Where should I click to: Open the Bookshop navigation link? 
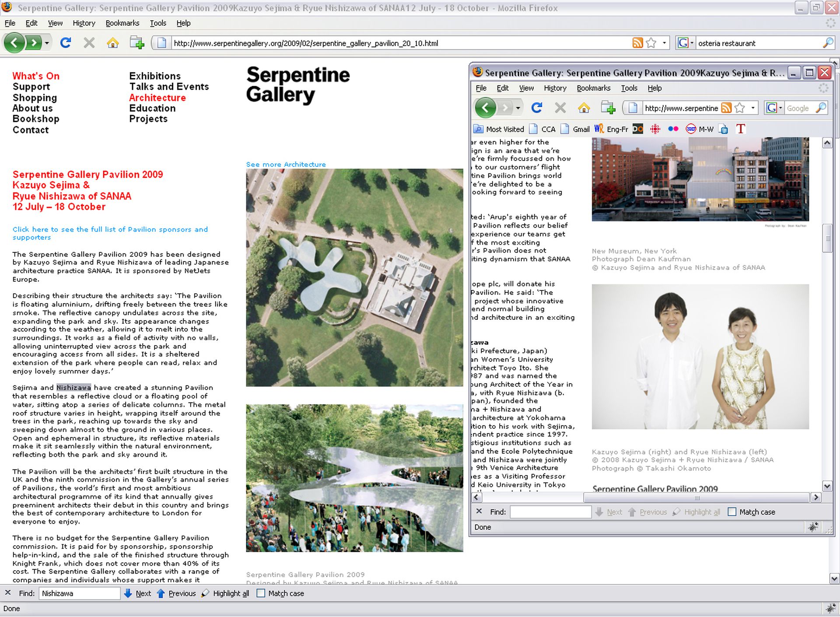pos(36,119)
